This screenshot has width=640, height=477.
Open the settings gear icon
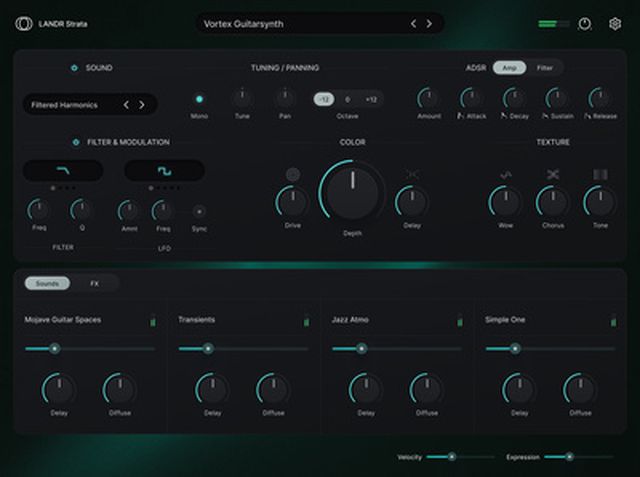(615, 24)
